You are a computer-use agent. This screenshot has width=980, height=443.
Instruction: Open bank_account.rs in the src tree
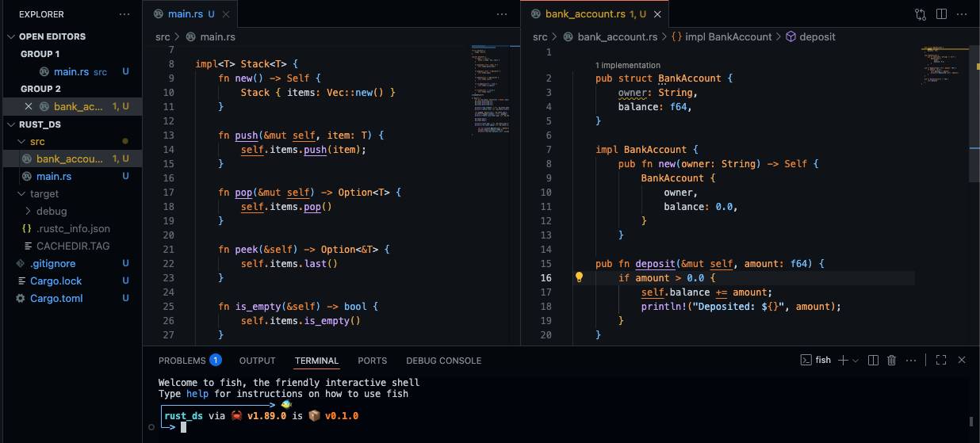click(x=71, y=158)
